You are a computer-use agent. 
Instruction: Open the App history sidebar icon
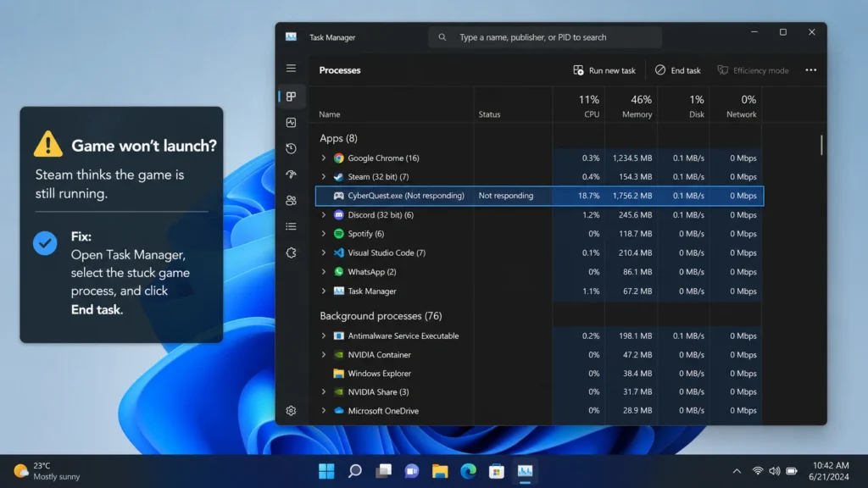coord(291,148)
